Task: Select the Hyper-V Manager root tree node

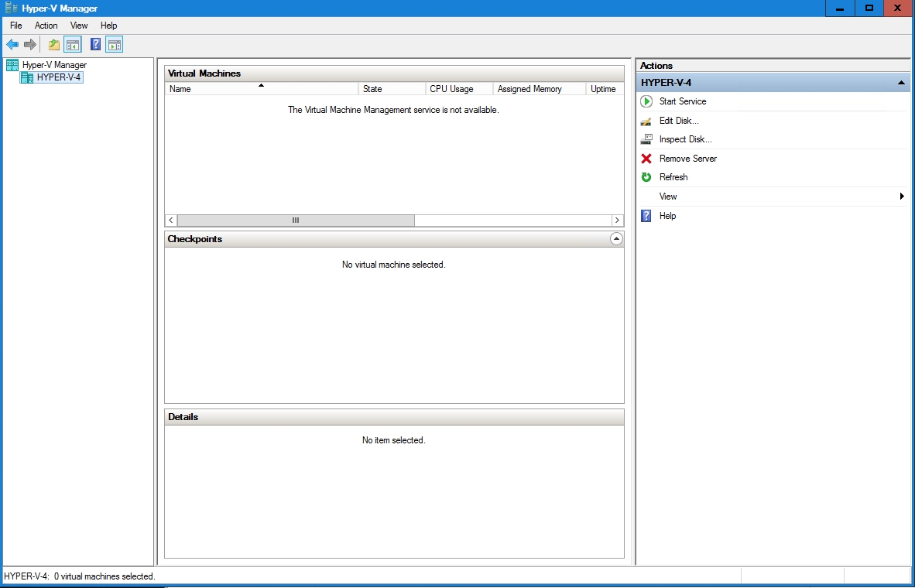Action: [54, 65]
